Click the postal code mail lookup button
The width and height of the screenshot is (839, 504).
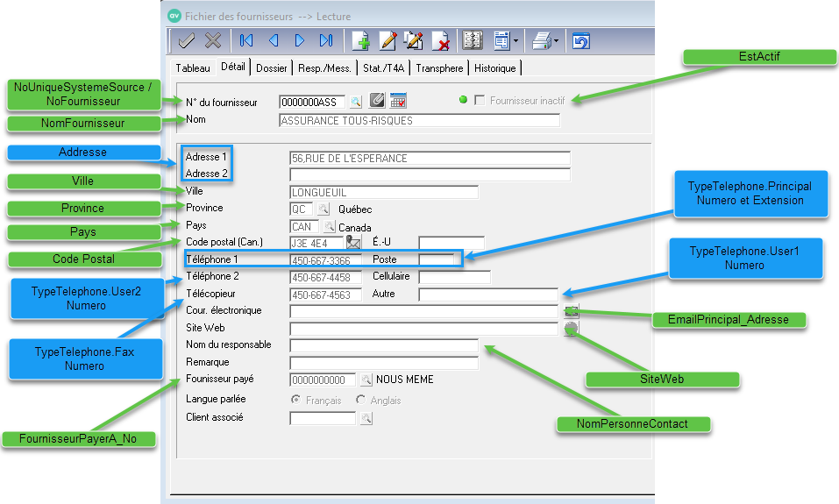[x=354, y=243]
